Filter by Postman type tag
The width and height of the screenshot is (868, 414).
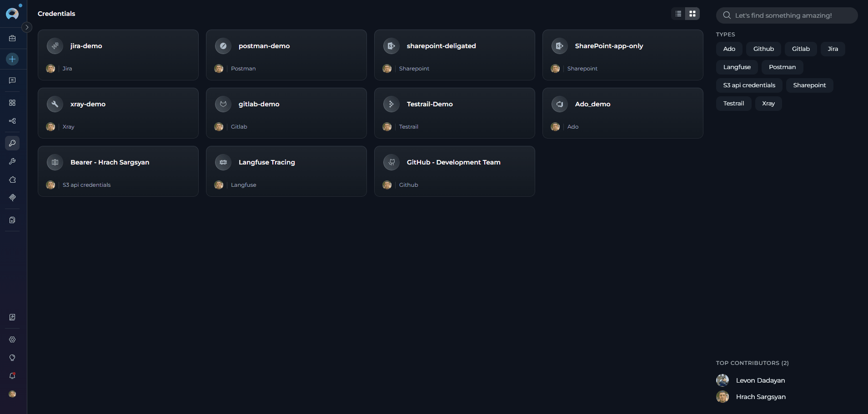tap(782, 67)
